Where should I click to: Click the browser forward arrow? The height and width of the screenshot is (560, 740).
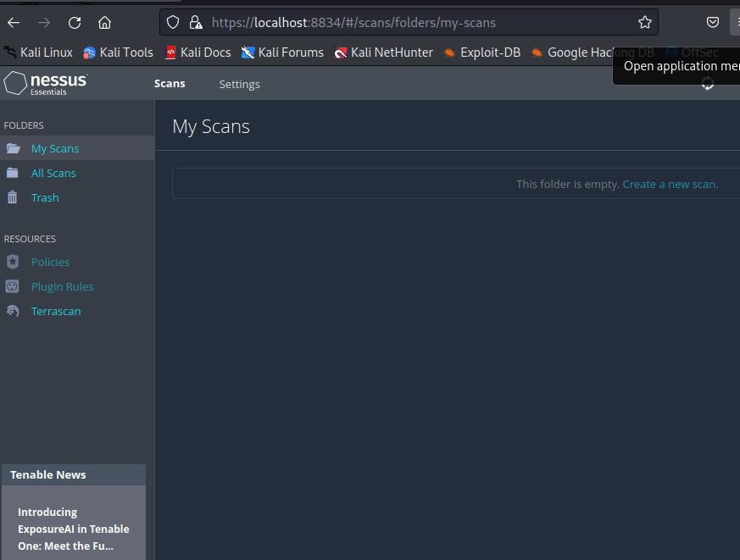click(44, 22)
